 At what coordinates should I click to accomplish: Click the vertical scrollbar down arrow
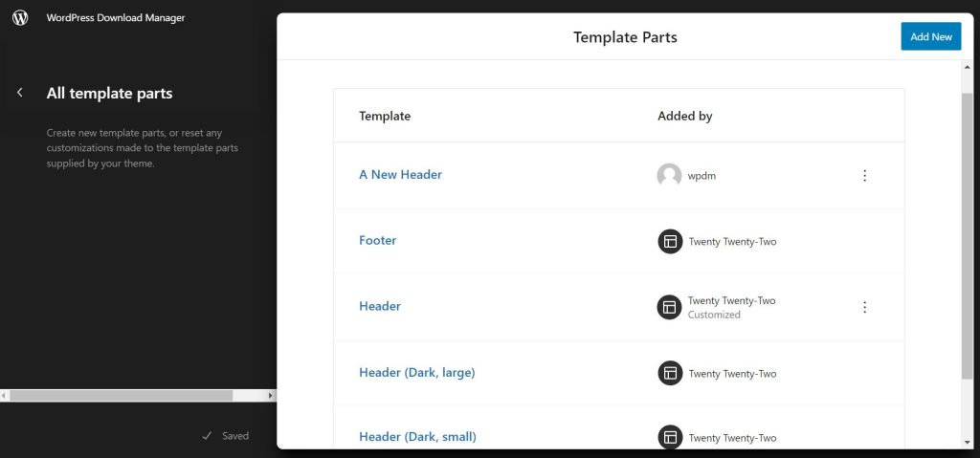click(968, 443)
